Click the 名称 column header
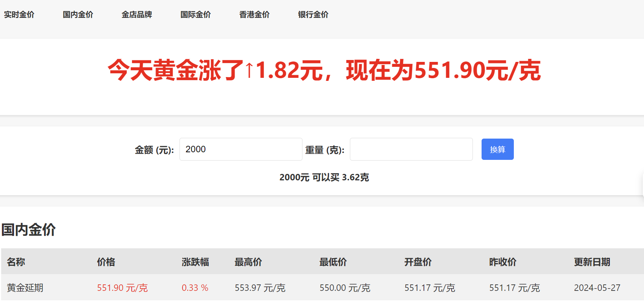This screenshot has width=644, height=303. 16,262
